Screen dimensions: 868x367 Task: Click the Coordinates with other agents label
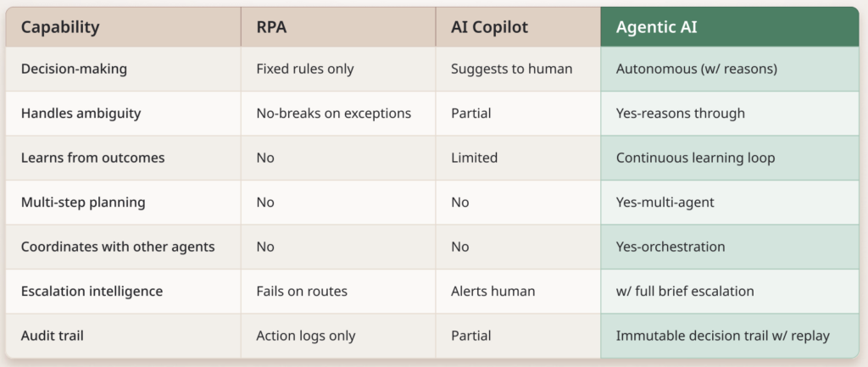pyautogui.click(x=118, y=247)
